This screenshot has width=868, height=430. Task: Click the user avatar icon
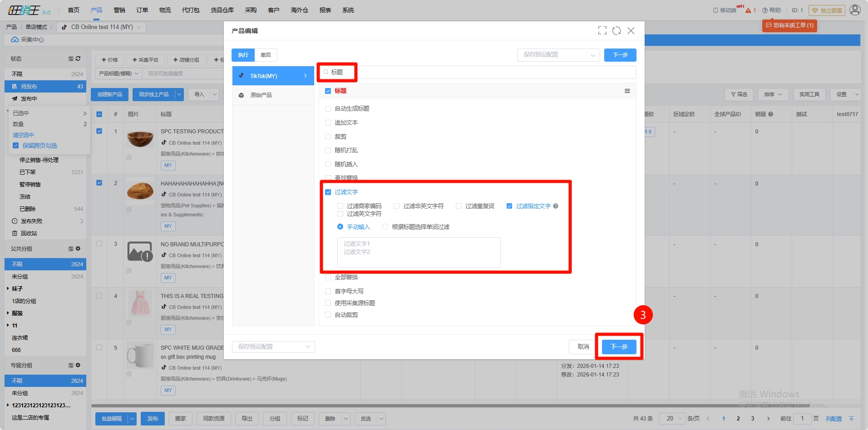point(855,10)
